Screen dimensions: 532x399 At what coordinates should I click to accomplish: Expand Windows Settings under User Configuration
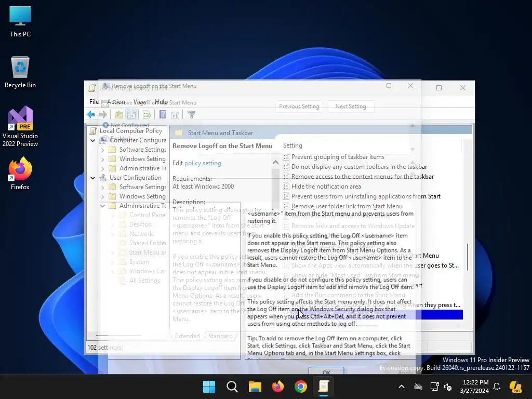(102, 196)
